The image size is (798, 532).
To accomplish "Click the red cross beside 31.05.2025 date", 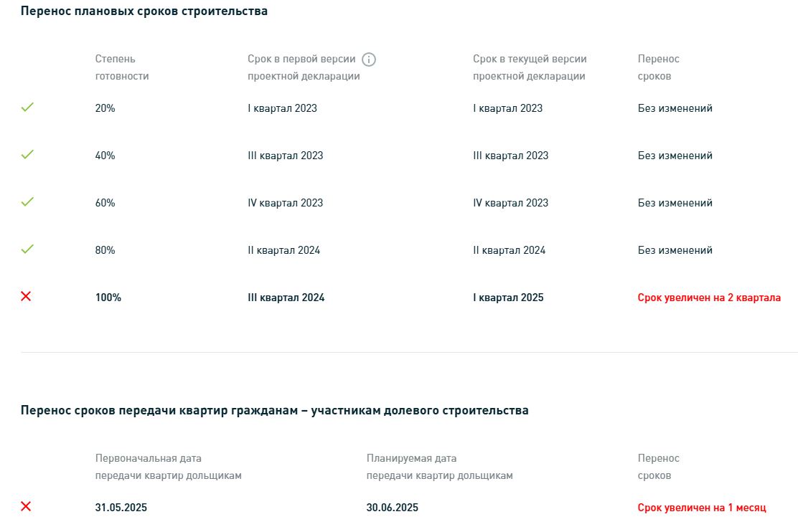I will coord(26,506).
